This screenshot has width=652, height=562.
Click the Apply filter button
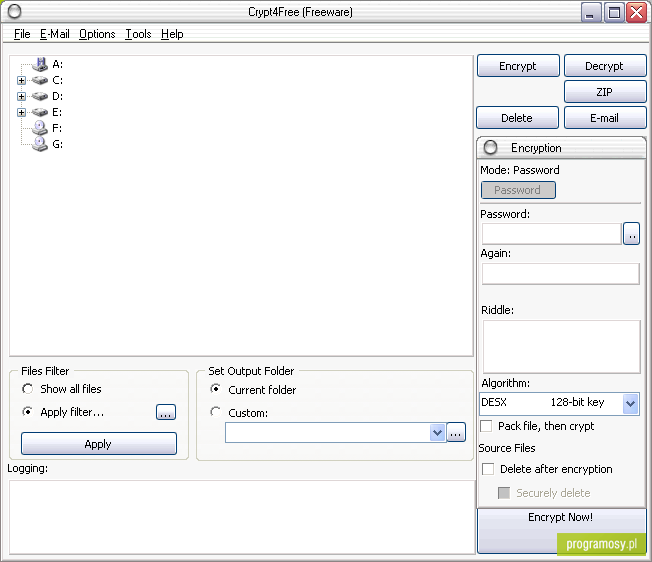click(x=99, y=444)
